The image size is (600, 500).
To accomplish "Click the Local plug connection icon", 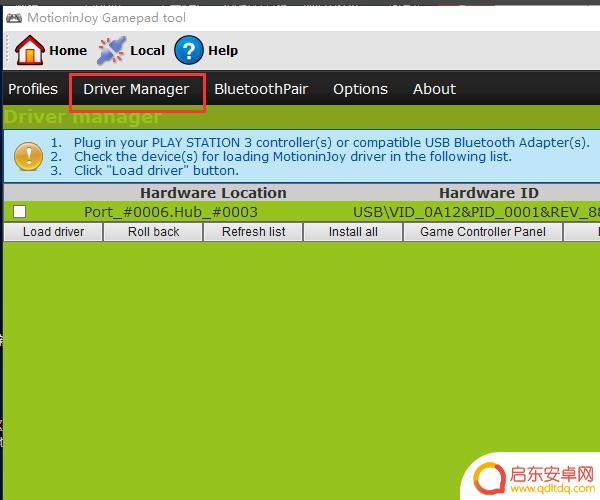I will [111, 50].
